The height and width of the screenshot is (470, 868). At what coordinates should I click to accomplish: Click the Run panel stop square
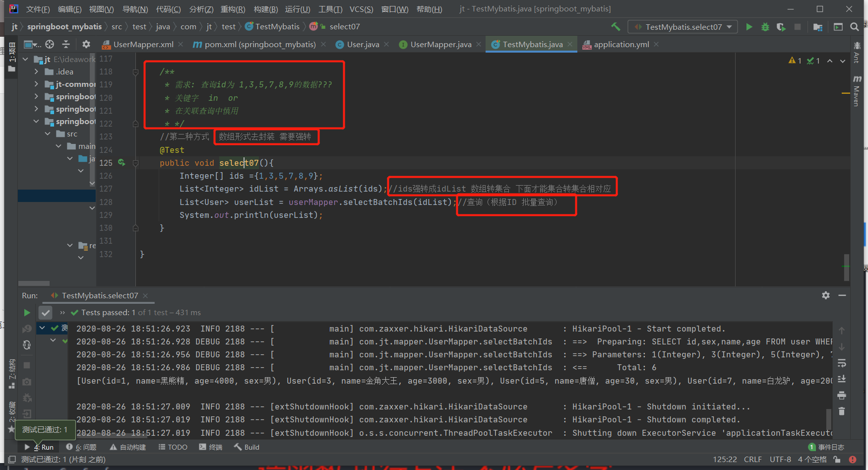click(x=27, y=365)
